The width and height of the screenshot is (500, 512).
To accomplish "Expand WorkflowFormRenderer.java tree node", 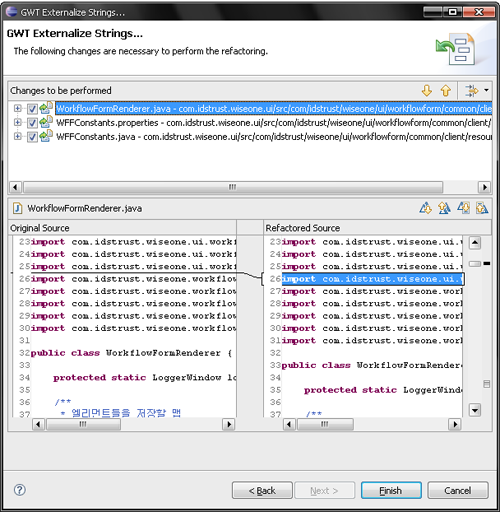I will 18,108.
